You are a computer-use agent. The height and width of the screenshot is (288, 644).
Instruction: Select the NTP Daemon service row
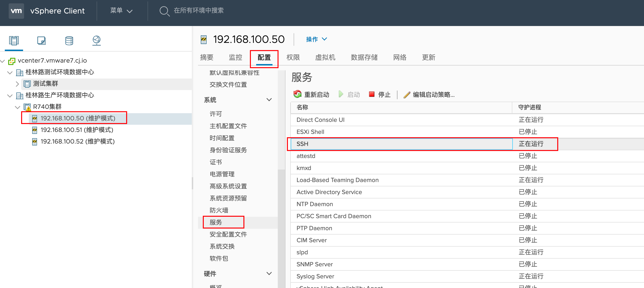pos(315,204)
